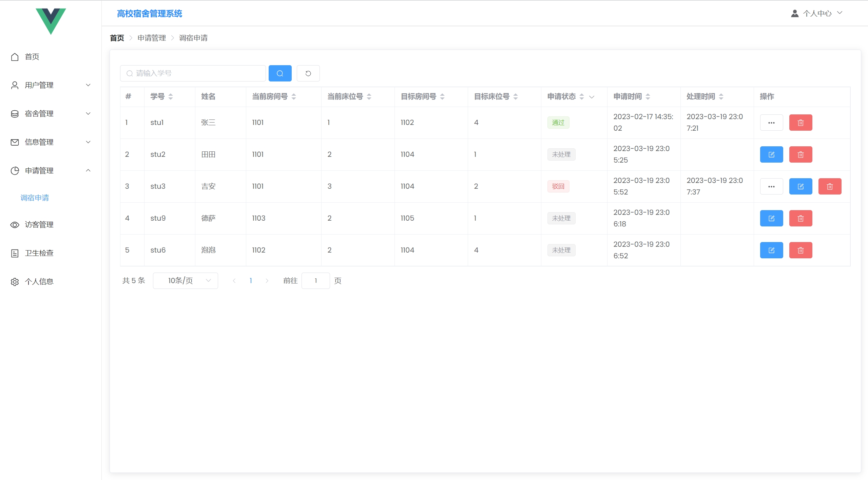Image resolution: width=868 pixels, height=480 pixels.
Task: Click the Vue logo in sidebar
Action: [x=51, y=21]
